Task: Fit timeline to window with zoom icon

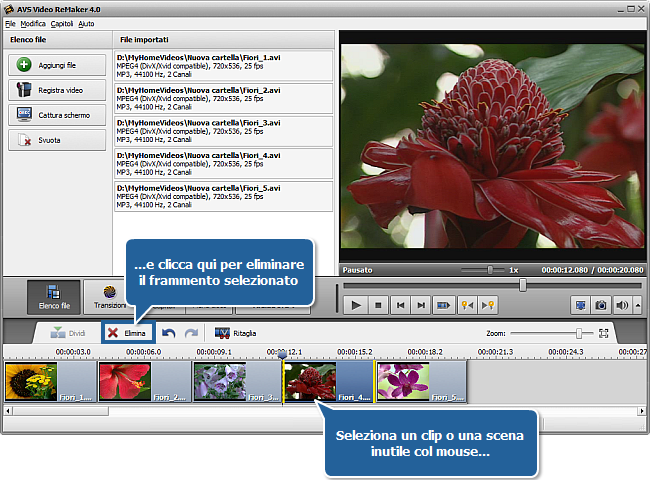Action: (604, 333)
